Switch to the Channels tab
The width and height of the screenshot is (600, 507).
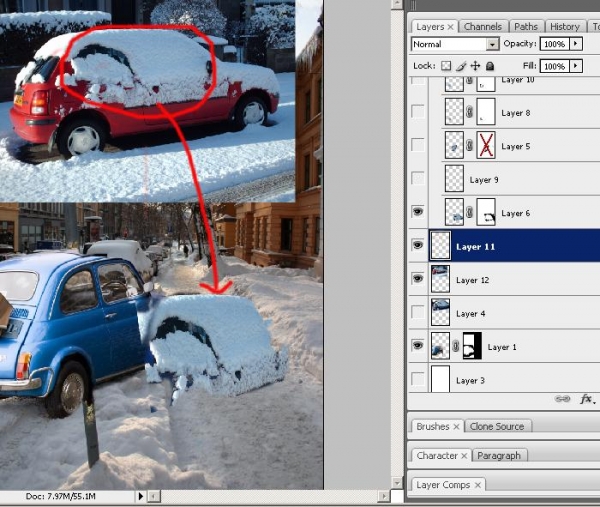point(483,27)
